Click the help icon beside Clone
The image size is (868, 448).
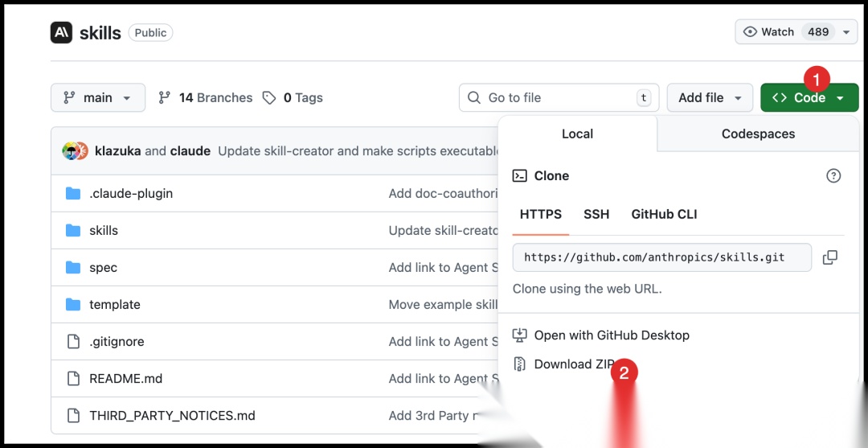point(833,175)
